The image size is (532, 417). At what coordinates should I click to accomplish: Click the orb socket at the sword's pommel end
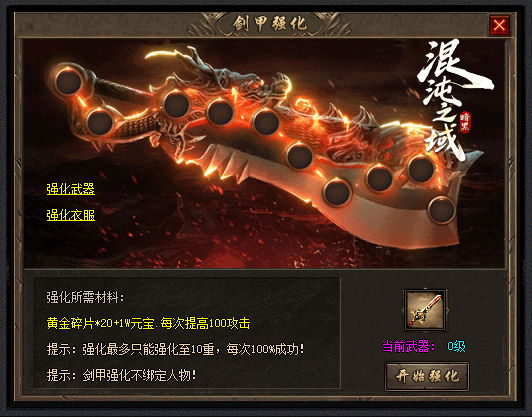[x=69, y=82]
